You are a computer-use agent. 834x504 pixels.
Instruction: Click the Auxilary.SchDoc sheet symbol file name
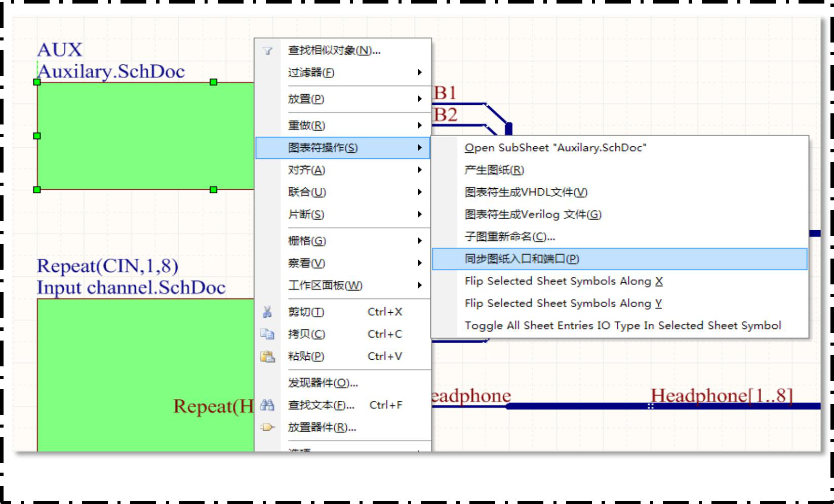[111, 72]
